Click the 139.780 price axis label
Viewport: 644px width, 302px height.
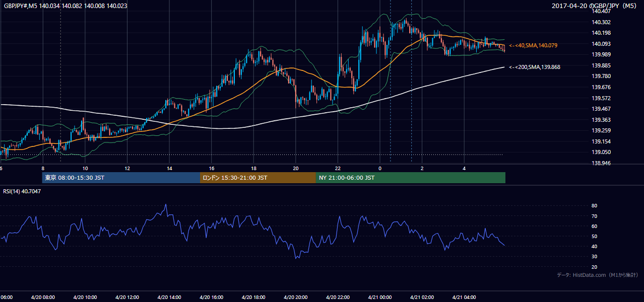tap(600, 76)
